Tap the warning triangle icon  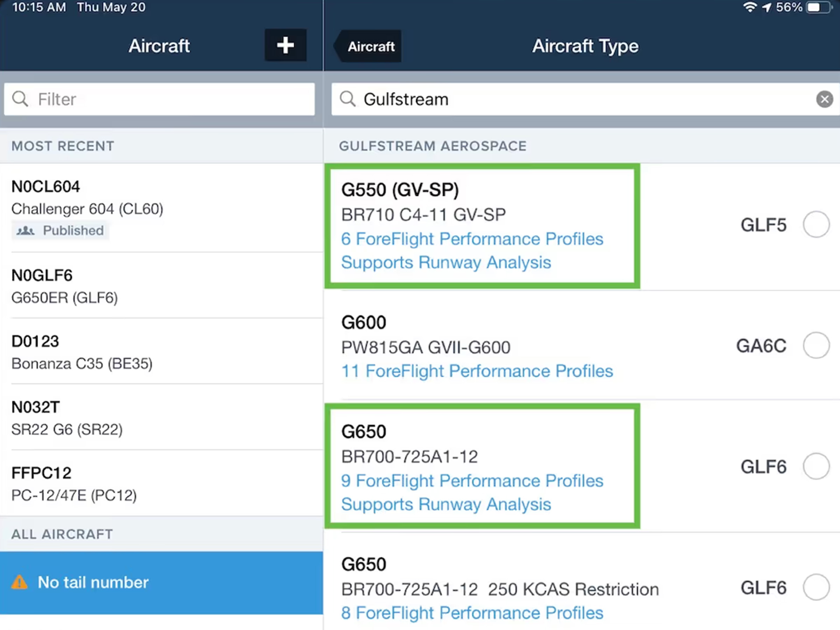point(19,582)
